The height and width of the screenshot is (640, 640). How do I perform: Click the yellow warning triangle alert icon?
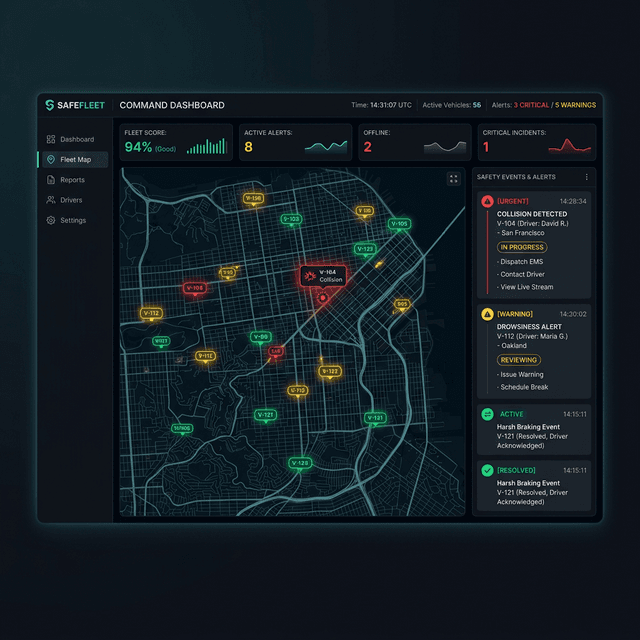tap(487, 314)
